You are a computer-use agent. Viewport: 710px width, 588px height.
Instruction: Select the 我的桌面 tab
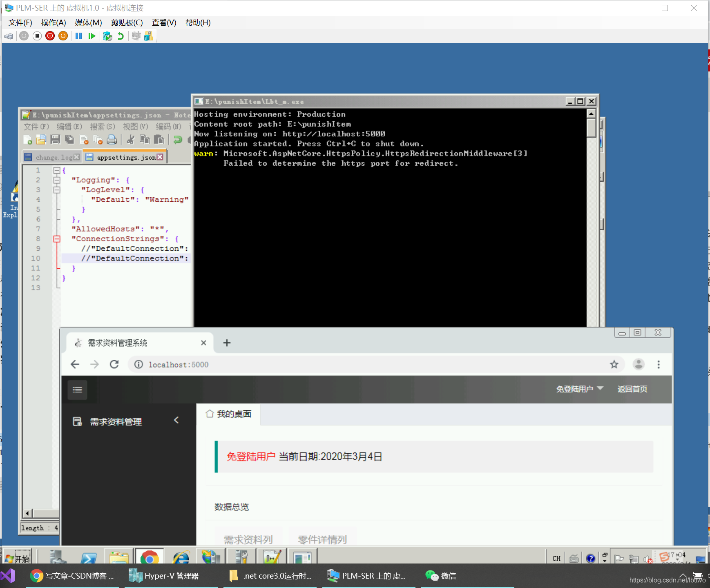[228, 414]
